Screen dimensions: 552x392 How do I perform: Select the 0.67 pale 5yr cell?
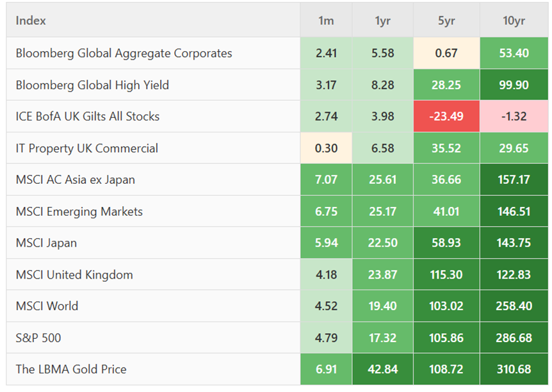pyautogui.click(x=446, y=53)
